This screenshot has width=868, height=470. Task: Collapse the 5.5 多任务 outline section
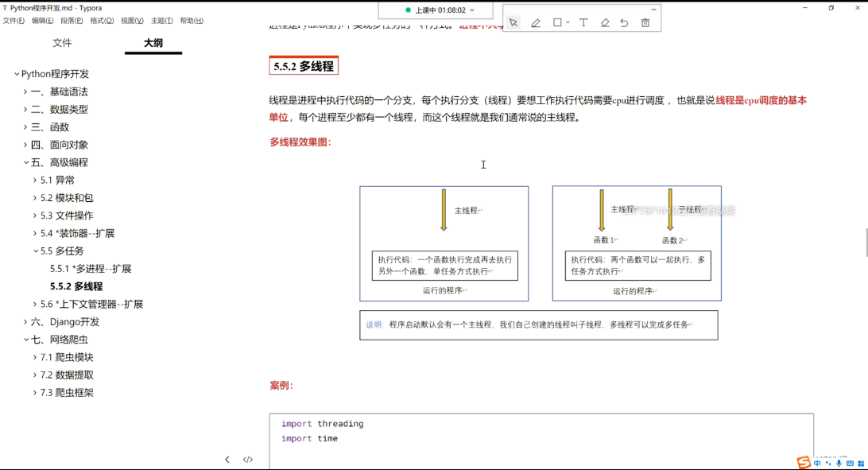point(36,251)
